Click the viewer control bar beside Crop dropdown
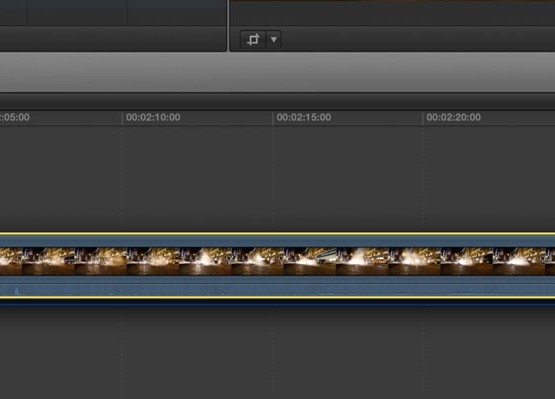The height and width of the screenshot is (399, 555). pyautogui.click(x=418, y=39)
